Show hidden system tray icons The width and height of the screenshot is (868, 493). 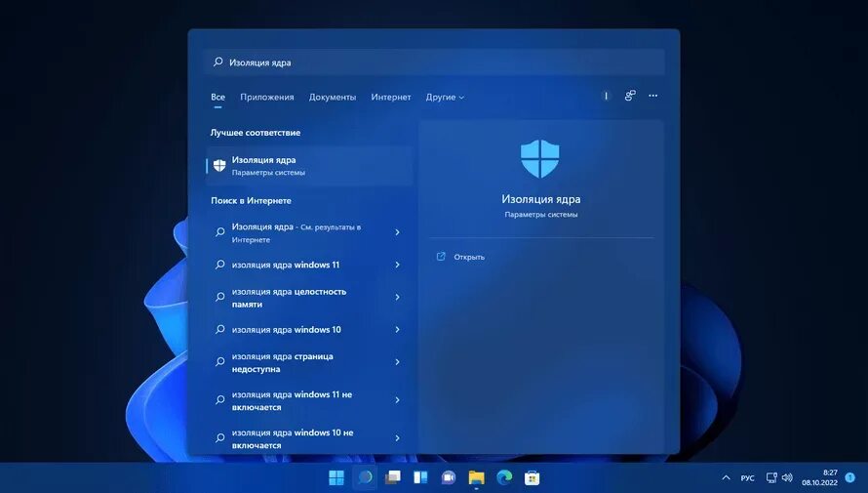click(726, 477)
